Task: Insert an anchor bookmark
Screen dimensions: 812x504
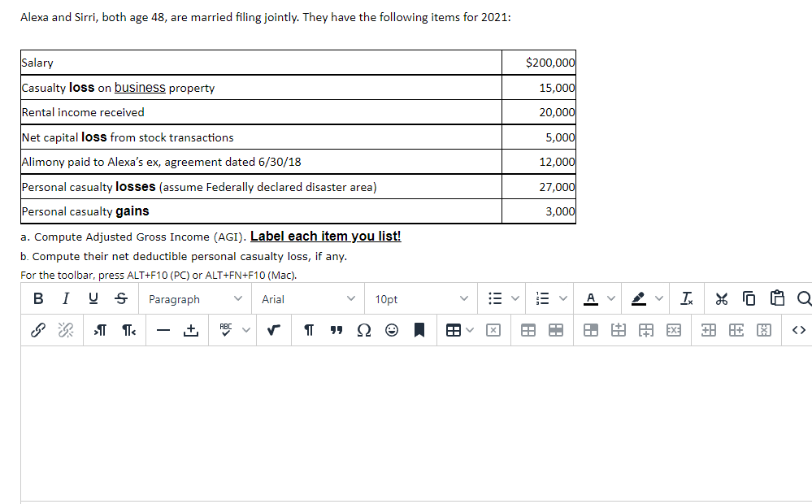Action: click(x=419, y=330)
